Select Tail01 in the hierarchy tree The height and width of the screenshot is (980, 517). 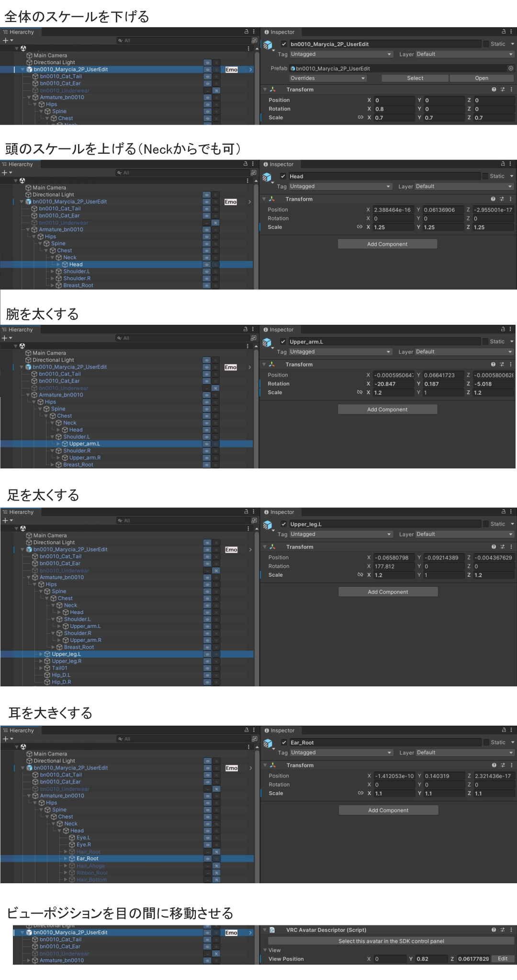coord(59,668)
